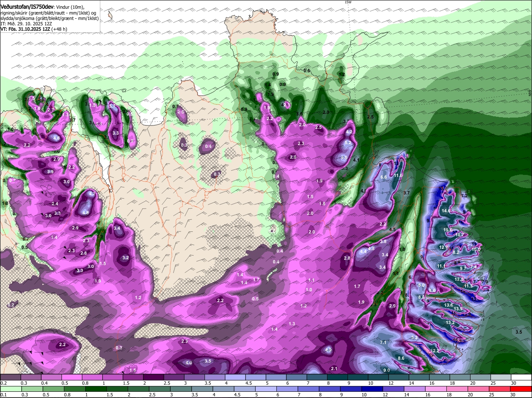
Task: Pick the white swatch labeled 30 in upper legend
Action: (x=521, y=377)
